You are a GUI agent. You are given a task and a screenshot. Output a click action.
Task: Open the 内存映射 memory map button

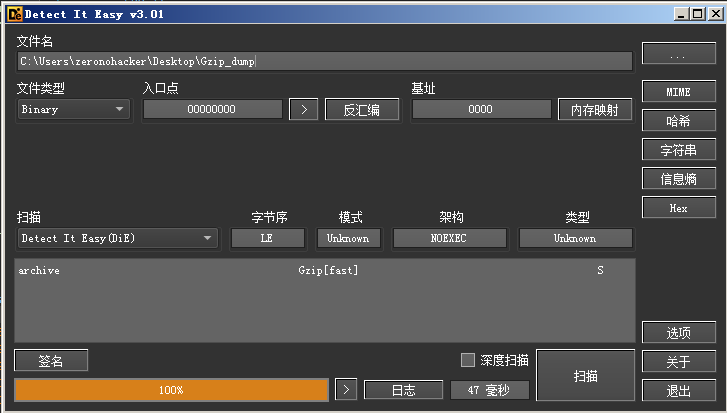[595, 109]
